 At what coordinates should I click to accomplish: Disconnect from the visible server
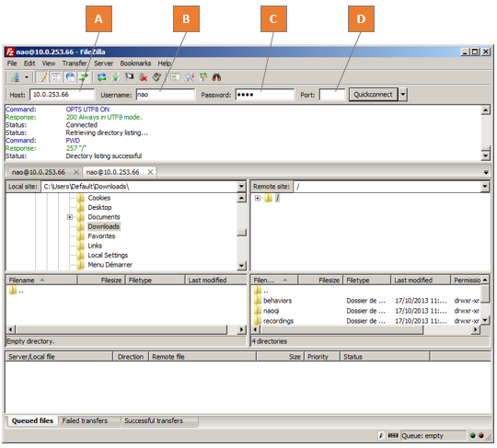(x=143, y=77)
